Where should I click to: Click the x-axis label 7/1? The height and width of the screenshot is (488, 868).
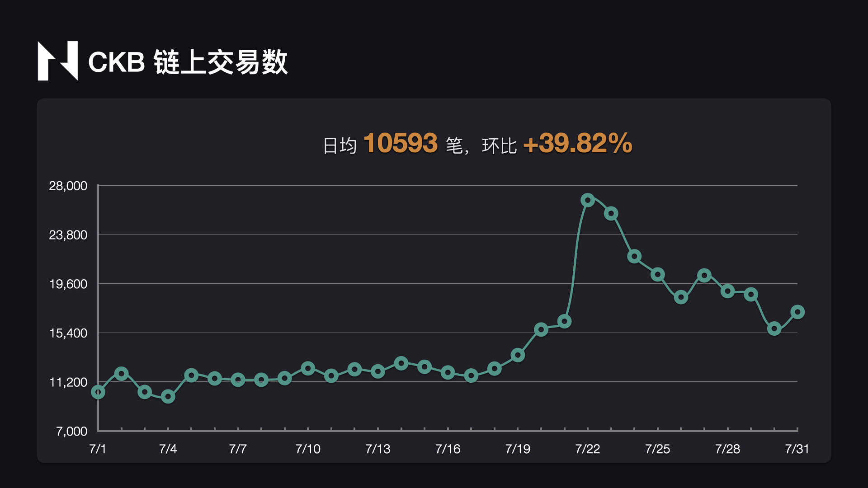tap(98, 449)
